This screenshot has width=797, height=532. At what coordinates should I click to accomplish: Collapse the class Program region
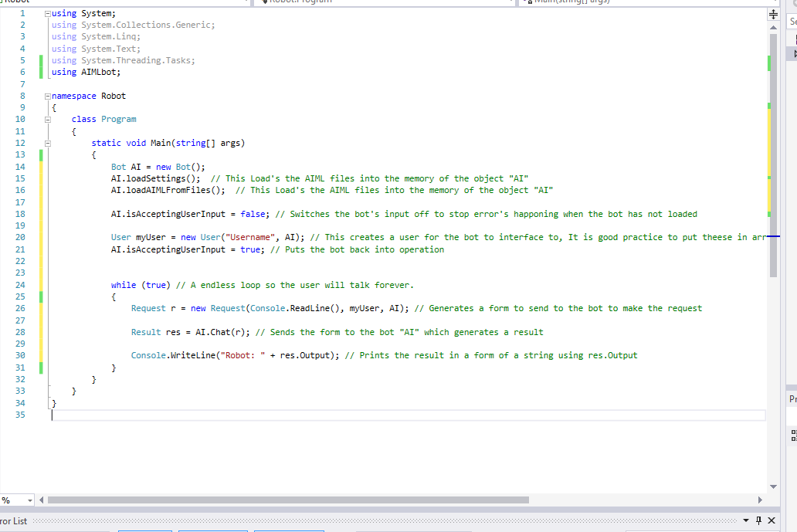48,120
